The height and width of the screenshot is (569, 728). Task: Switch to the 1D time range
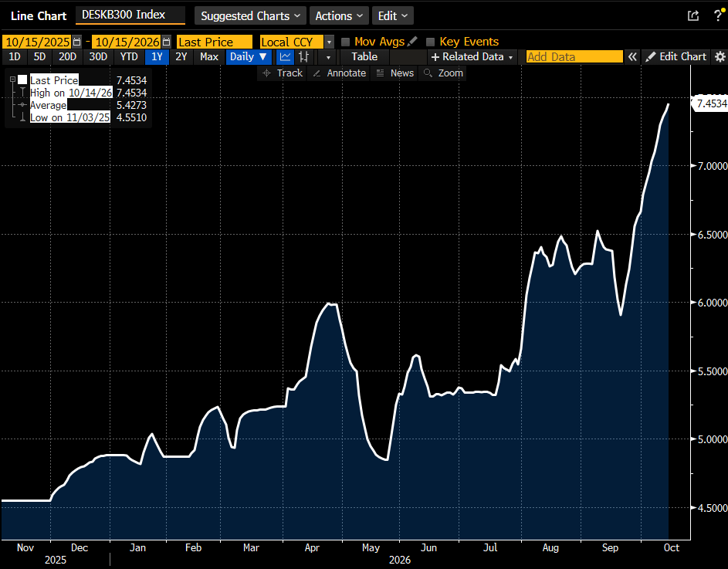(15, 56)
